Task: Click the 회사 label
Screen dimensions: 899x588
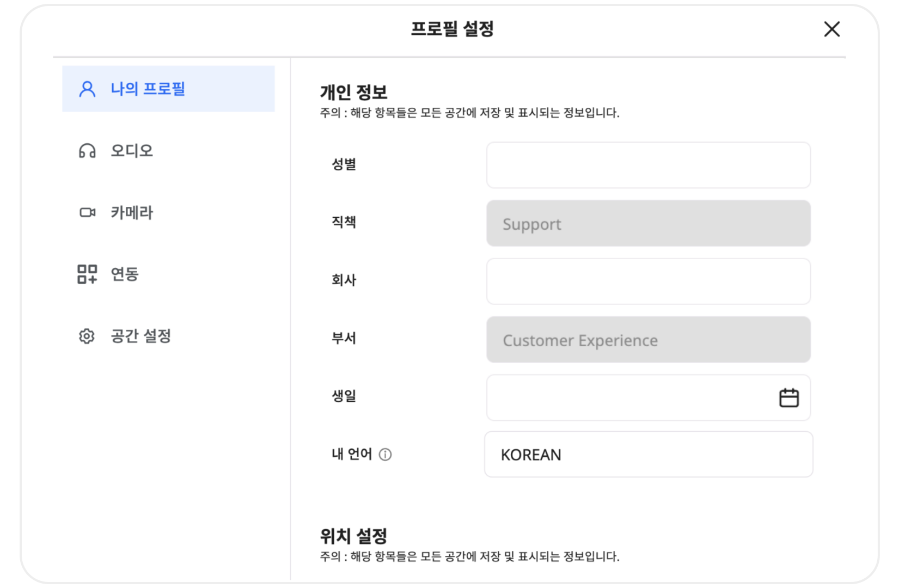Action: point(344,280)
